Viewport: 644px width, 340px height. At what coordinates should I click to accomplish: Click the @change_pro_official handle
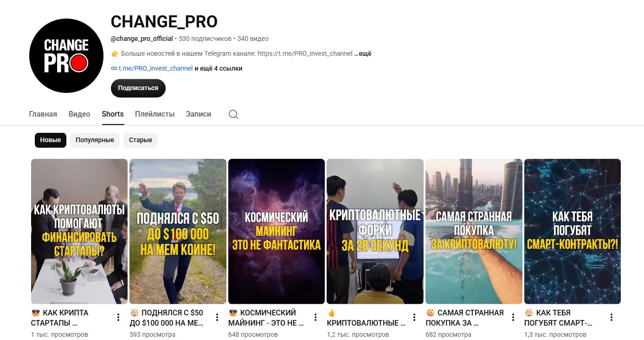tap(142, 39)
